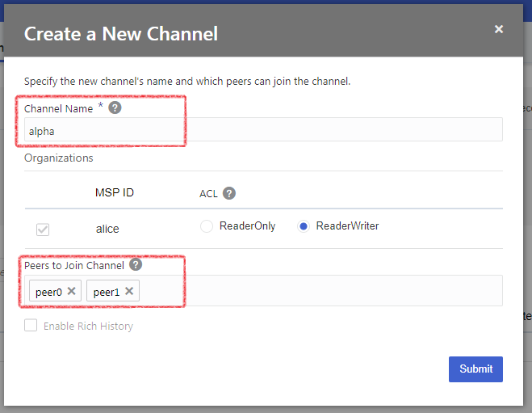This screenshot has height=413, width=532.
Task: Click the Organizations section label
Action: (x=58, y=158)
